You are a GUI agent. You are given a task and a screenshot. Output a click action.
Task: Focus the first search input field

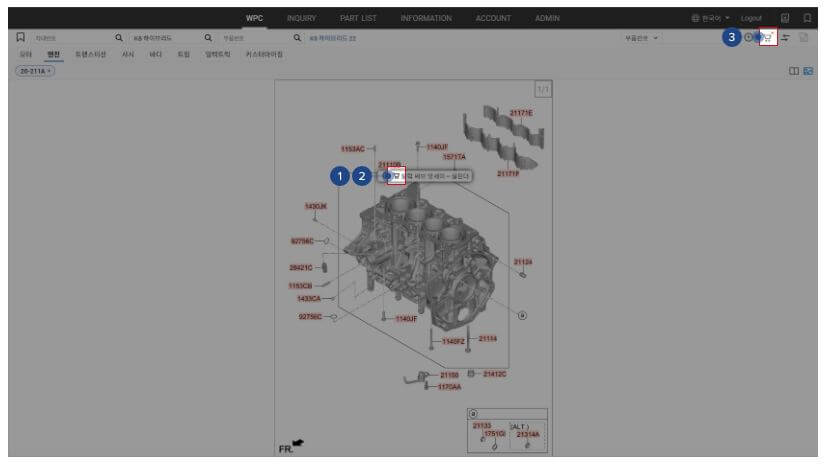[73, 38]
